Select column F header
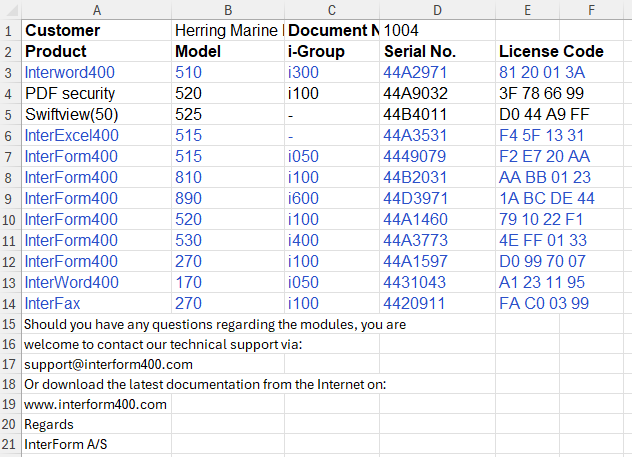 (x=591, y=10)
